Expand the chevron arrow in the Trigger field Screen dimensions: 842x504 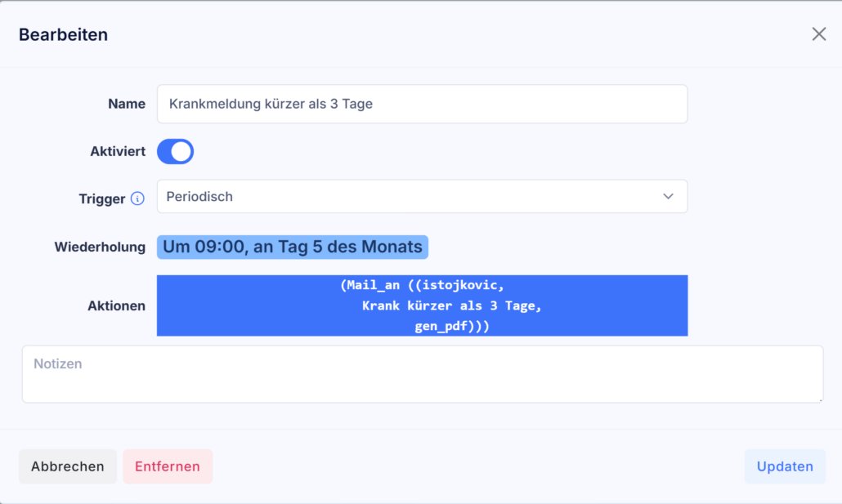668,196
